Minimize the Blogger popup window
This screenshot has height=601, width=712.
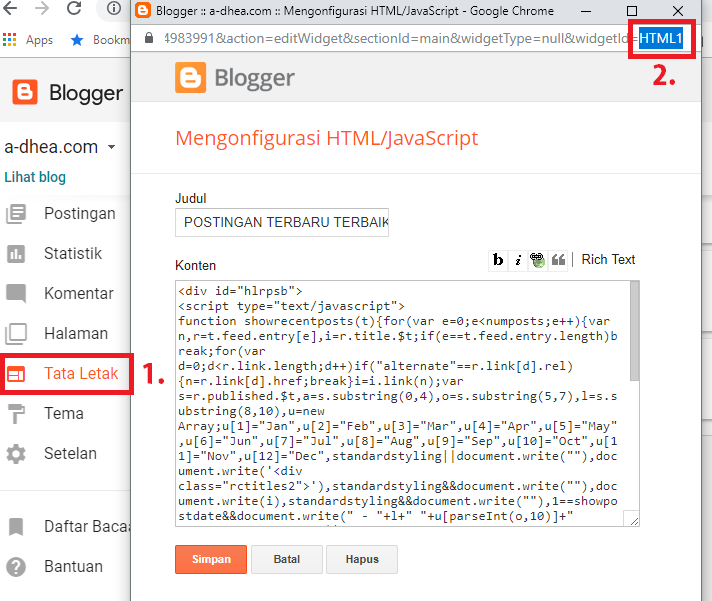(x=586, y=11)
